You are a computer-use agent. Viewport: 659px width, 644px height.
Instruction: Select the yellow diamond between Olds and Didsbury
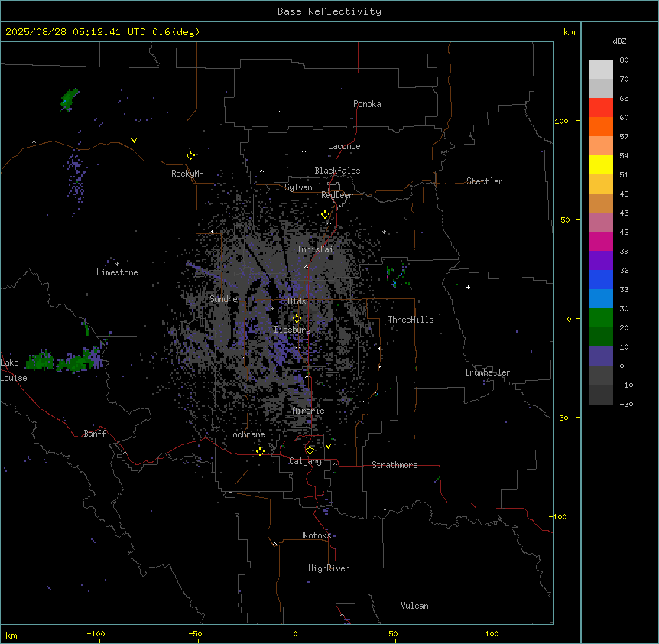click(x=297, y=319)
